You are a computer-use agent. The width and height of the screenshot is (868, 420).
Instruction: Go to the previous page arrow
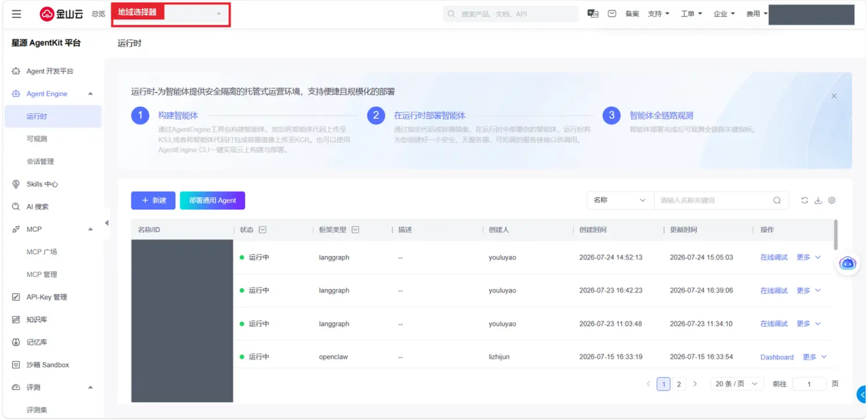coord(648,384)
